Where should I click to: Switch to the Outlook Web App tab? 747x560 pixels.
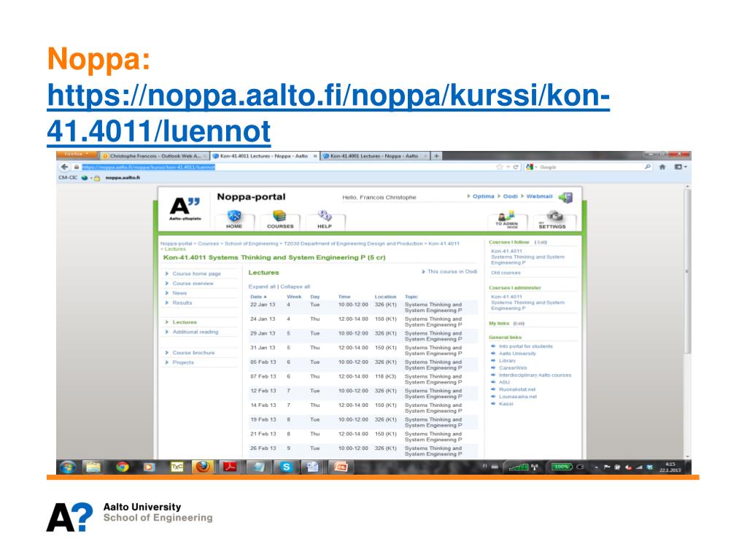[155, 156]
